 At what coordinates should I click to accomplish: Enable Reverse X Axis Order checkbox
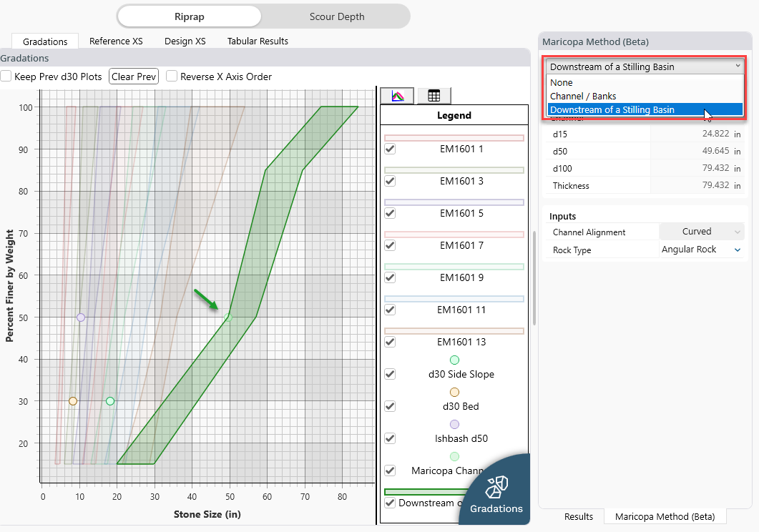[172, 76]
